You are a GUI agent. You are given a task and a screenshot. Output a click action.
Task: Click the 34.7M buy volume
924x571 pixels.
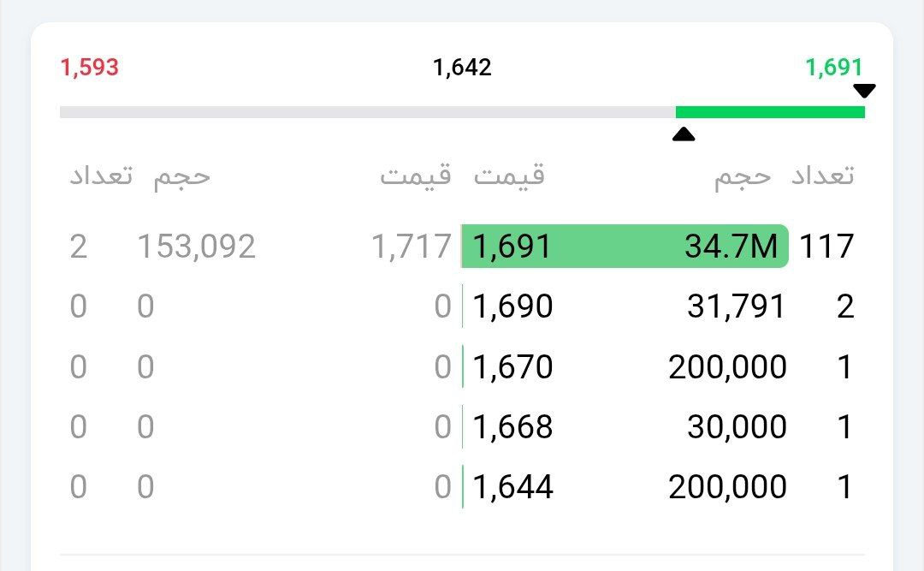(731, 247)
